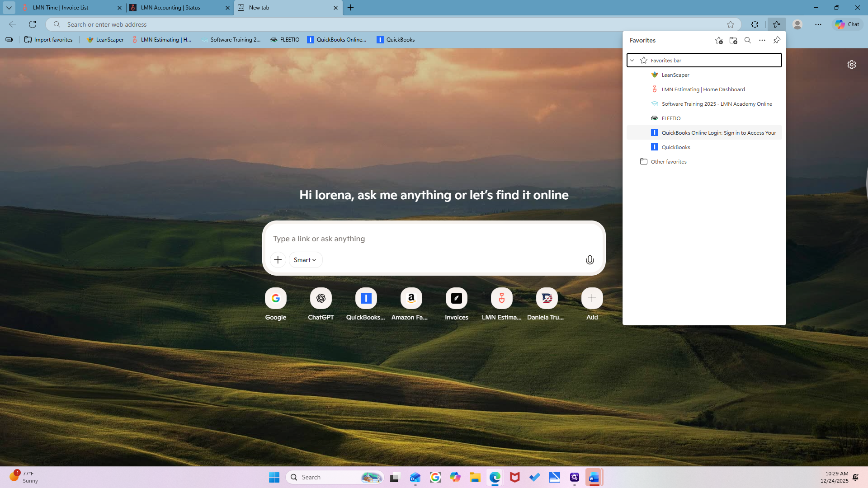Toggle the Favorites toolbar button
The height and width of the screenshot is (488, 868).
point(777,24)
